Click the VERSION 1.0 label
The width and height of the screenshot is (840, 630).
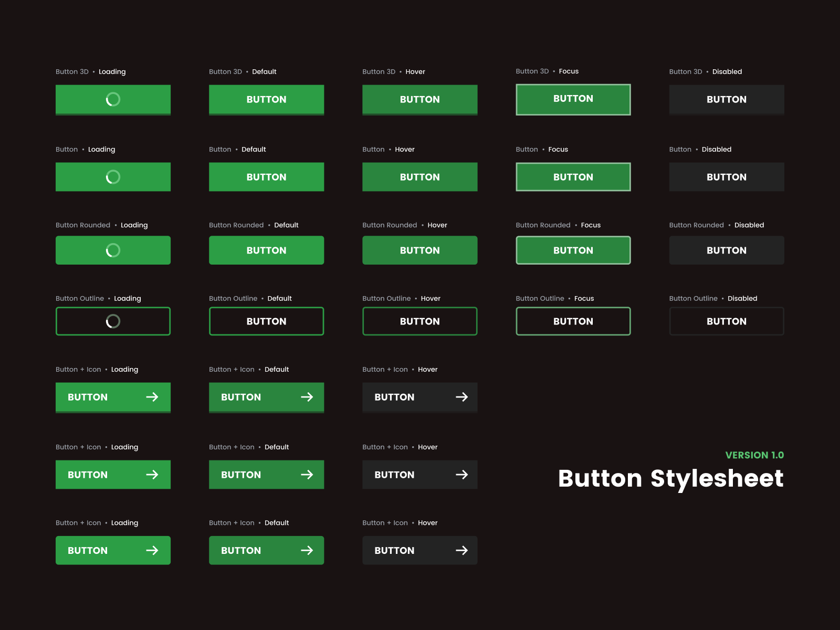coord(754,455)
